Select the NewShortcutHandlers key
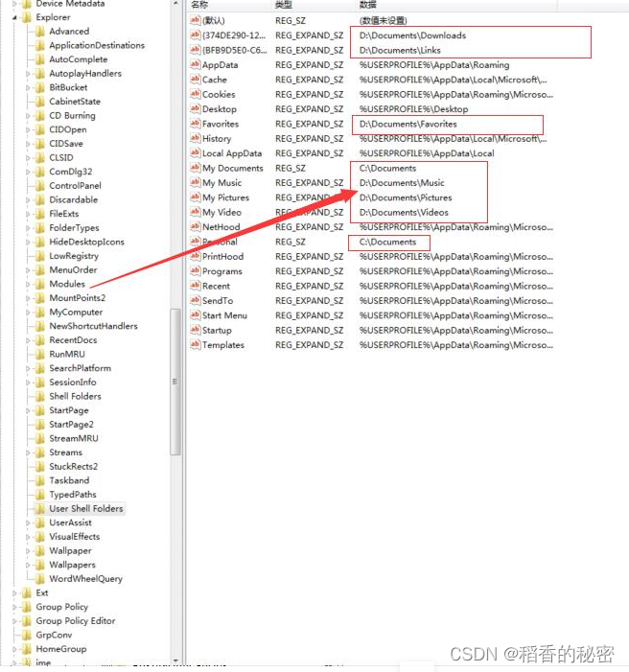Image resolution: width=629 pixels, height=672 pixels. [93, 326]
